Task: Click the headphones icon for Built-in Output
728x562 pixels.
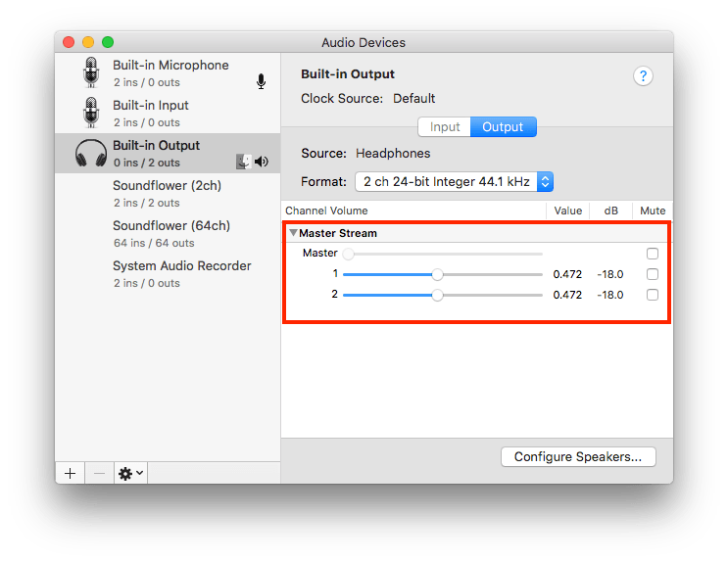Action: coord(91,154)
